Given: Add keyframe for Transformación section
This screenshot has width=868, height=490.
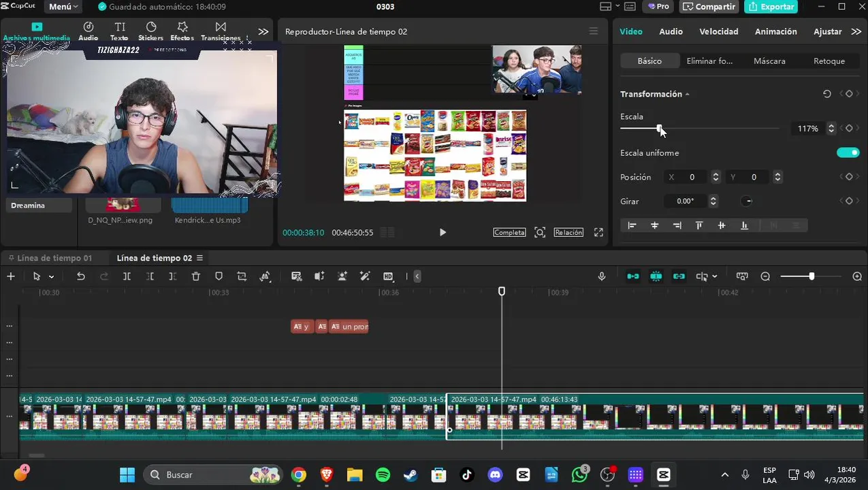Looking at the screenshot, I should (x=849, y=94).
